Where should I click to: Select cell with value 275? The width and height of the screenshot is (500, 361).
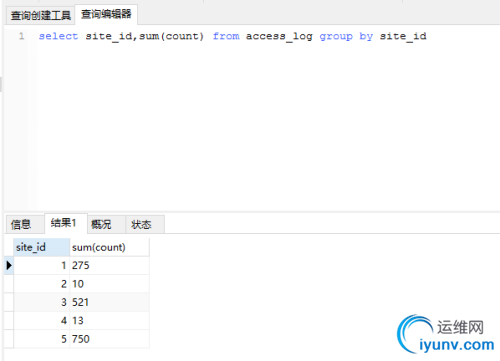coord(110,265)
